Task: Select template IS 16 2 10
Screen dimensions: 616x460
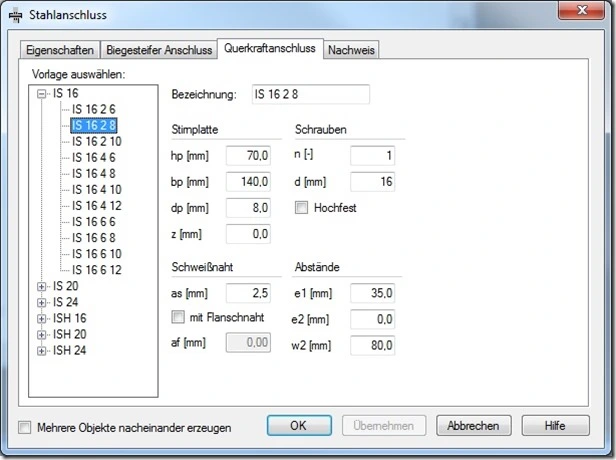Action: (x=97, y=141)
